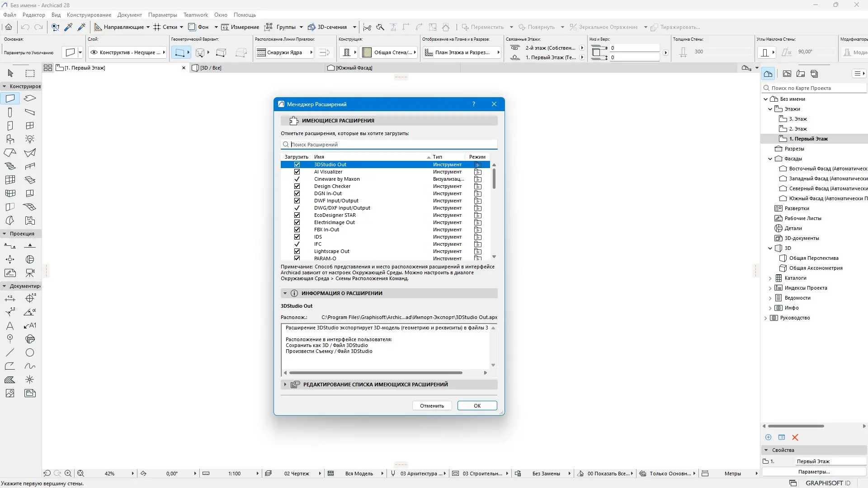Select the Text tool icon
The width and height of the screenshot is (868, 488).
10,326
